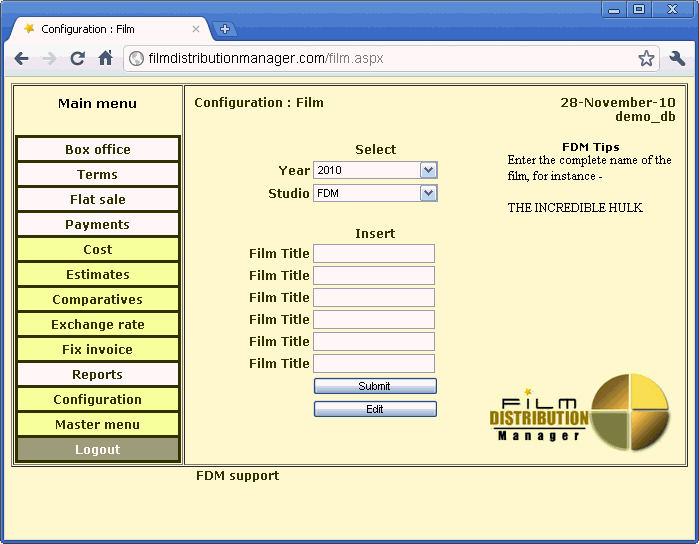Click the address bar URL
Screen dimensions: 699x544
click(380, 59)
